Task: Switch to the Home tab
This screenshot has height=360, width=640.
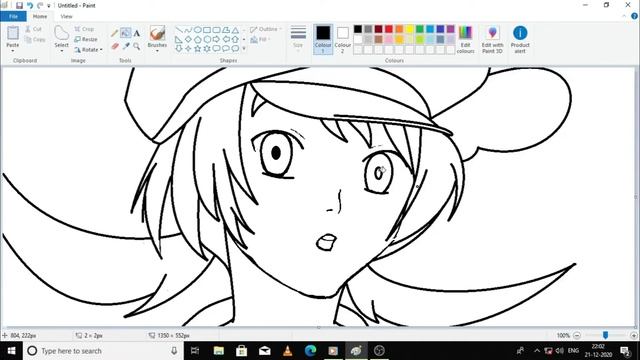Action: point(40,16)
